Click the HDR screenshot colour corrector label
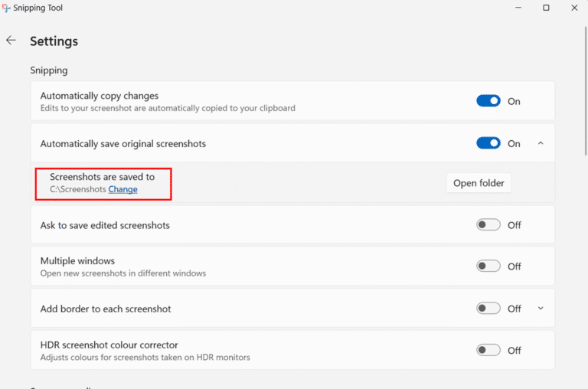The height and width of the screenshot is (389, 588). (109, 345)
